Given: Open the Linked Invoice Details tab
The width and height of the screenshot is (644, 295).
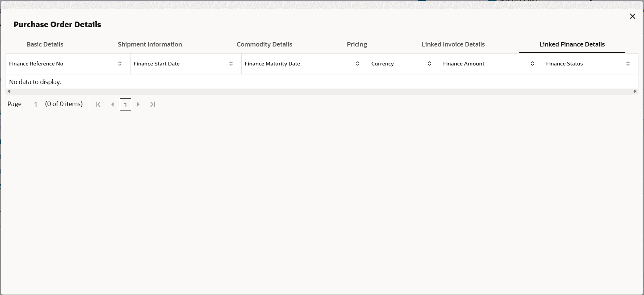Looking at the screenshot, I should point(453,44).
